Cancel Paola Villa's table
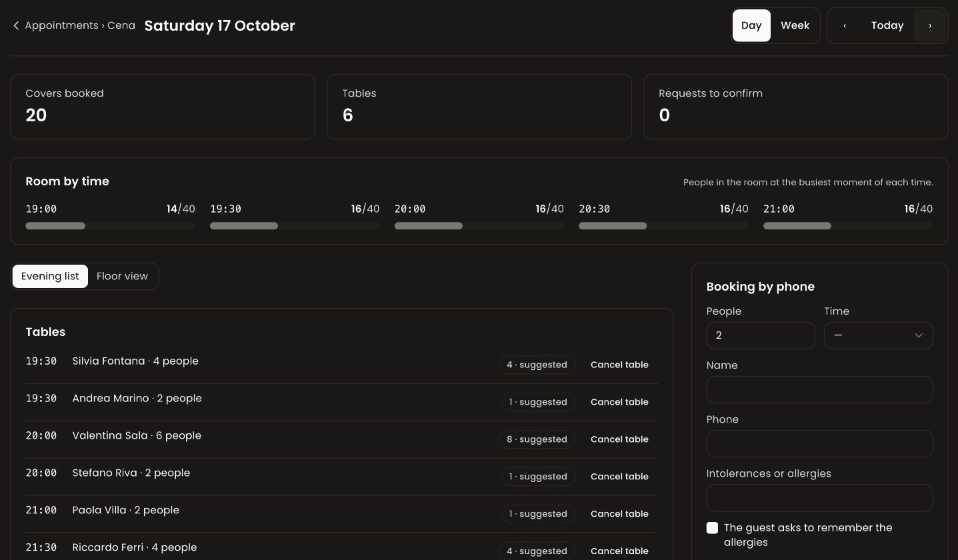Screen dimensions: 958x560 (x=619, y=514)
